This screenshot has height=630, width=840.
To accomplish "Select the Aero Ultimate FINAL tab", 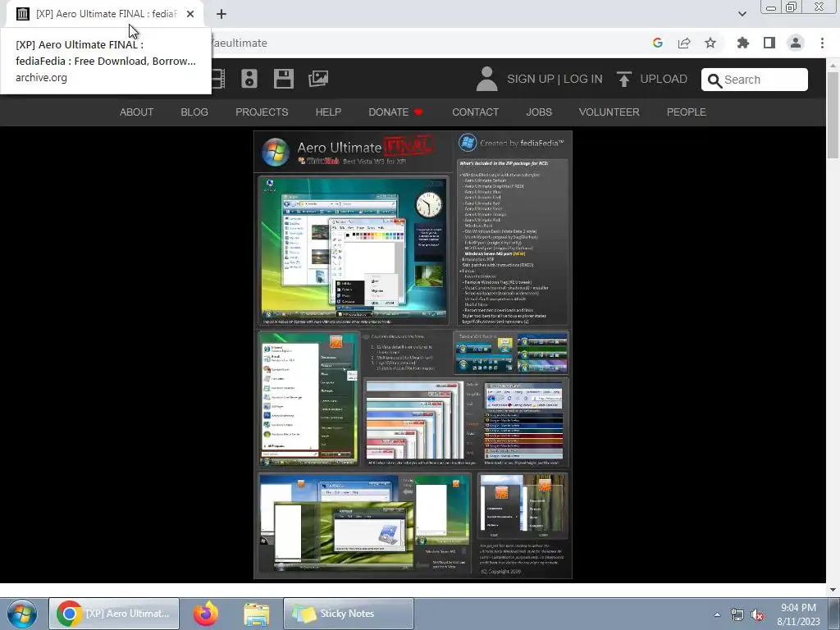I will (106, 14).
